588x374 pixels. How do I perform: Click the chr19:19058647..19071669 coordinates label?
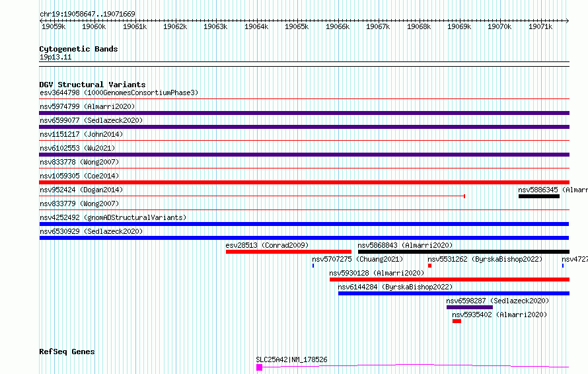pyautogui.click(x=87, y=14)
